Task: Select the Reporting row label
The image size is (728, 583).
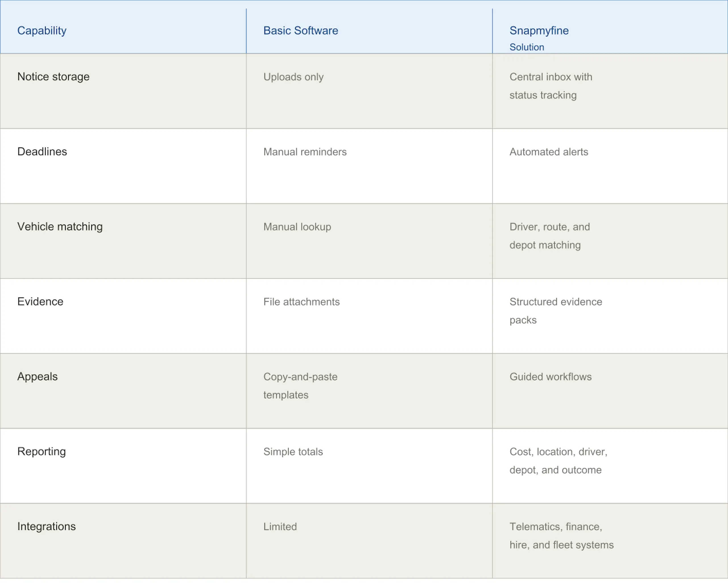Action: coord(42,452)
